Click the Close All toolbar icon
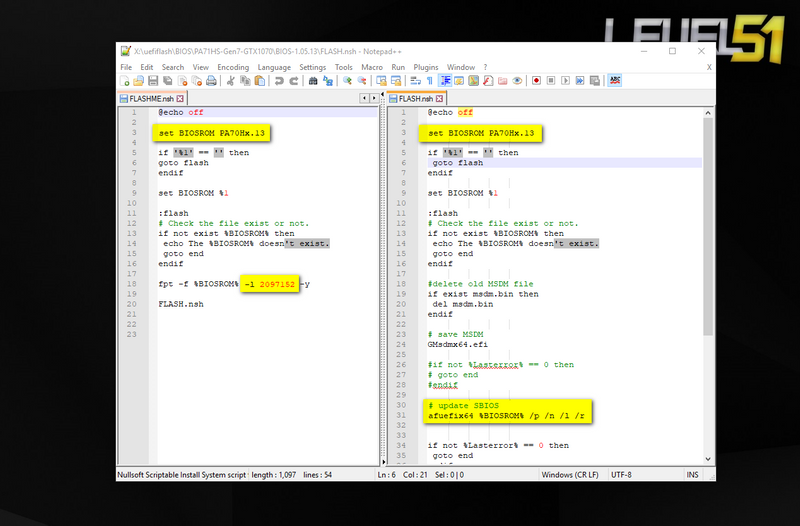800x526 pixels. click(x=196, y=81)
